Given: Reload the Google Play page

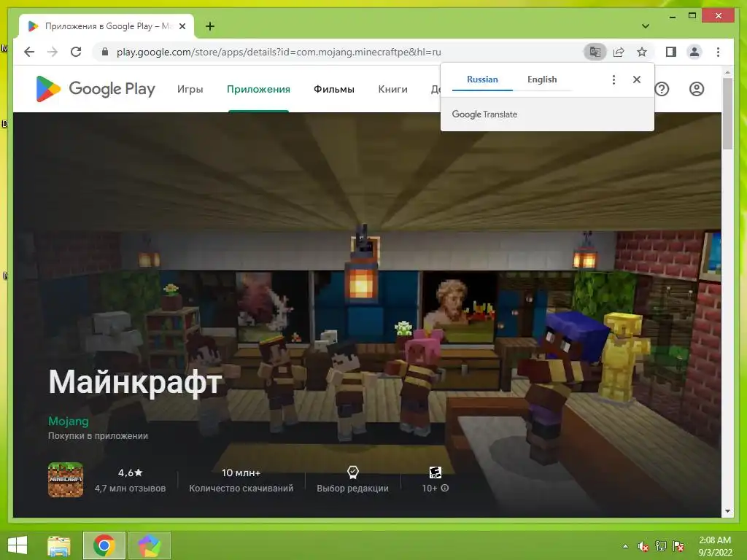Looking at the screenshot, I should click(76, 52).
